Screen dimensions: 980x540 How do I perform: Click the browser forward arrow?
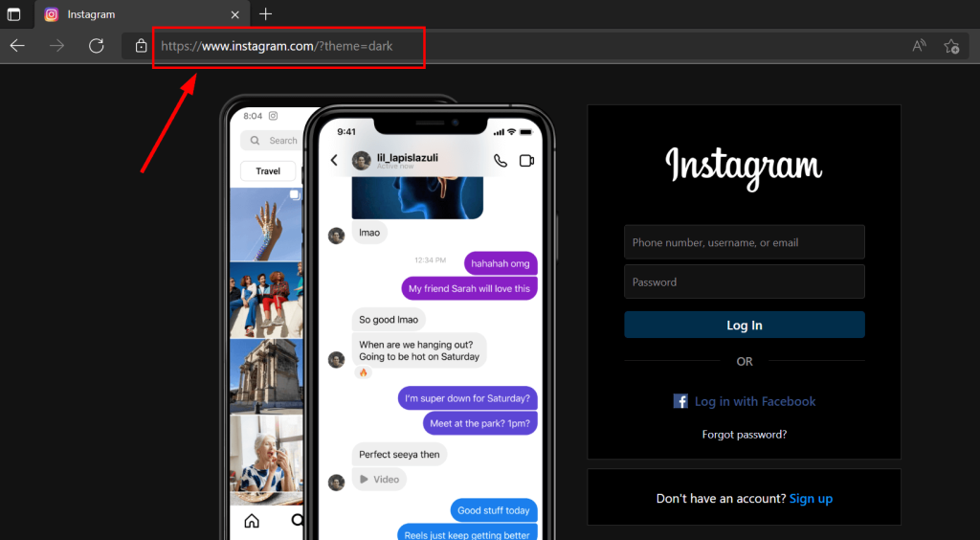56,46
